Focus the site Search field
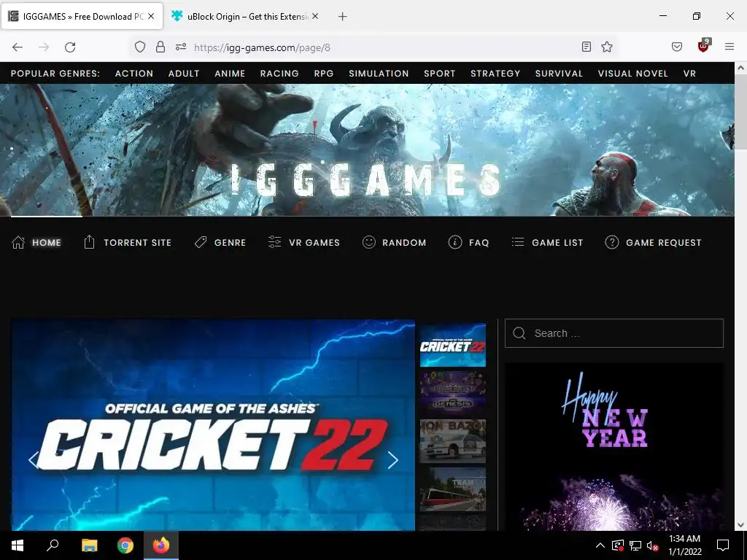Screen dimensions: 747x560 click(614, 333)
